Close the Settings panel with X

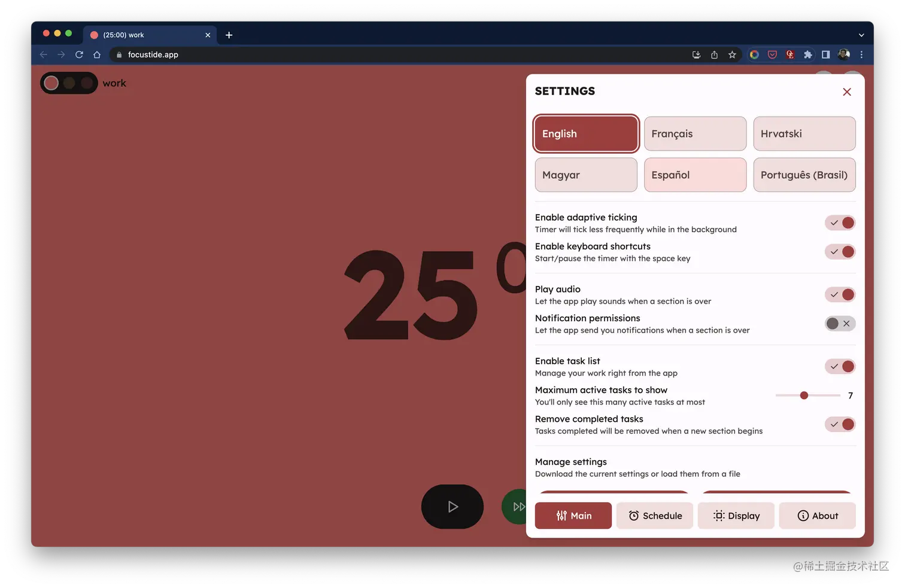pos(846,92)
